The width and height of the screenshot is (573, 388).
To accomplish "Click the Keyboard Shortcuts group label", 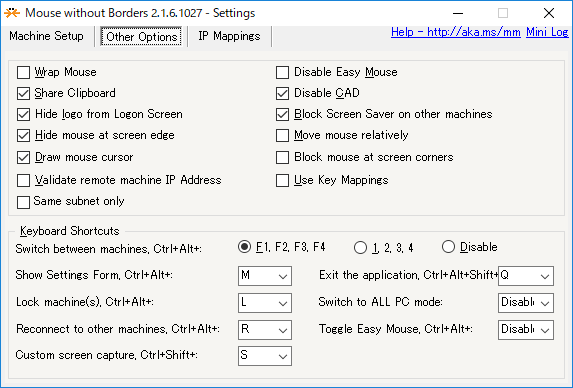I will click(70, 231).
